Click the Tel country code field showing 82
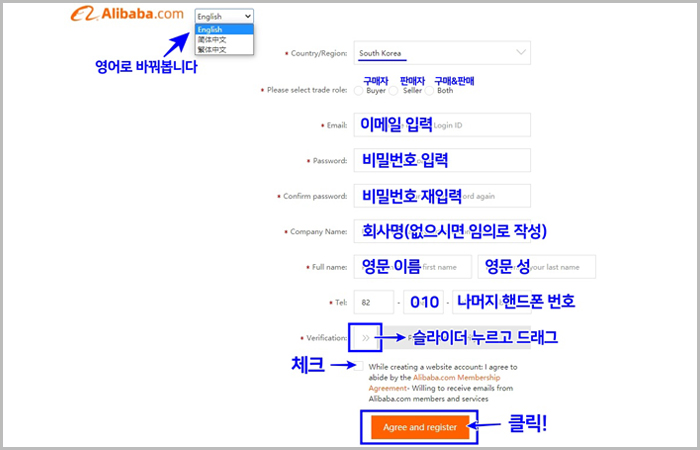The width and height of the screenshot is (700, 450). pyautogui.click(x=374, y=302)
